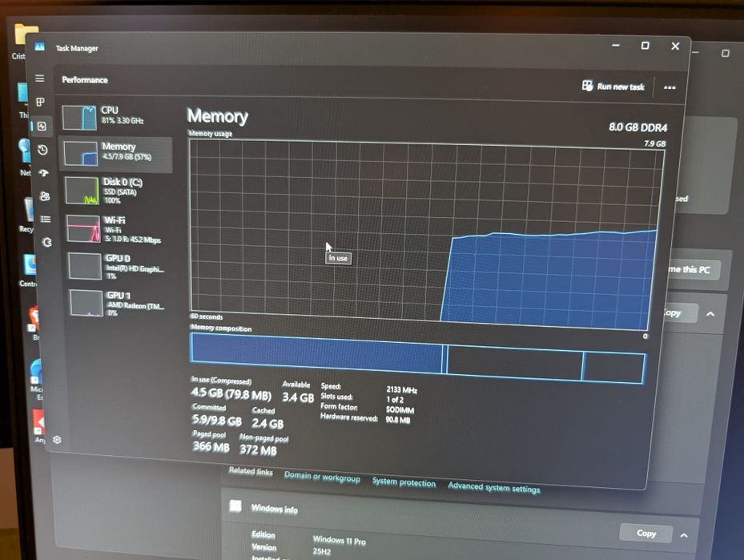This screenshot has width=744, height=560.
Task: Click the Rename this PC button in Settings
Action: [x=693, y=269]
